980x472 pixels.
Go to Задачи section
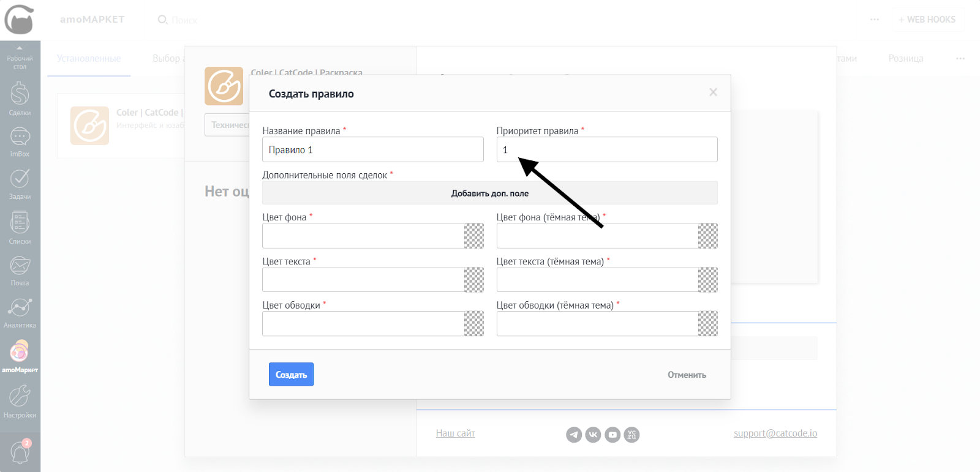[20, 182]
